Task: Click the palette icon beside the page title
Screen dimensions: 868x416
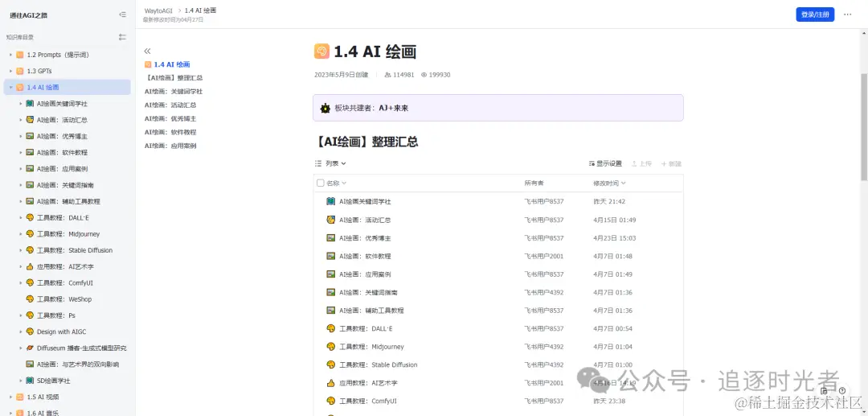Action: click(x=321, y=51)
